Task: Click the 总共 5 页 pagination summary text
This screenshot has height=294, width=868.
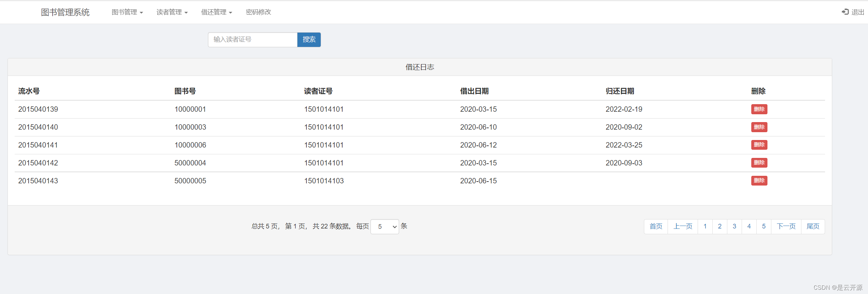Action: point(265,226)
